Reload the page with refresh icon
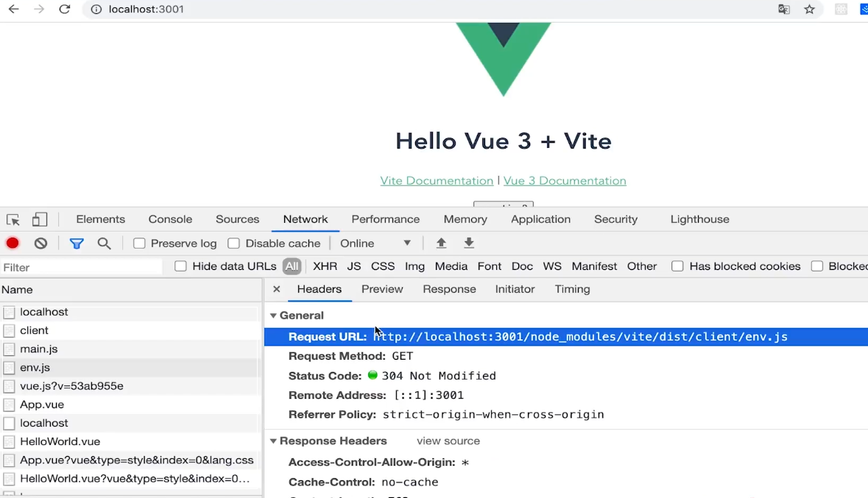Image resolution: width=868 pixels, height=498 pixels. [x=64, y=9]
